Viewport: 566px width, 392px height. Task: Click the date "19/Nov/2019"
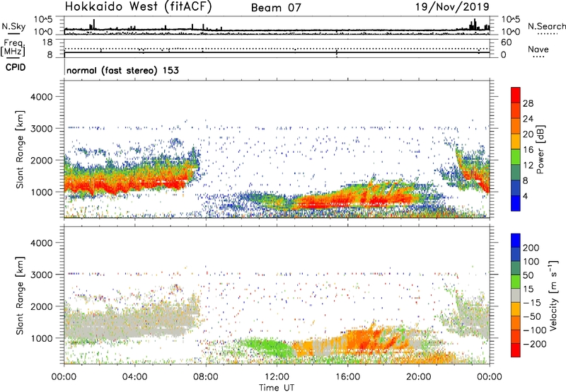[x=452, y=7]
